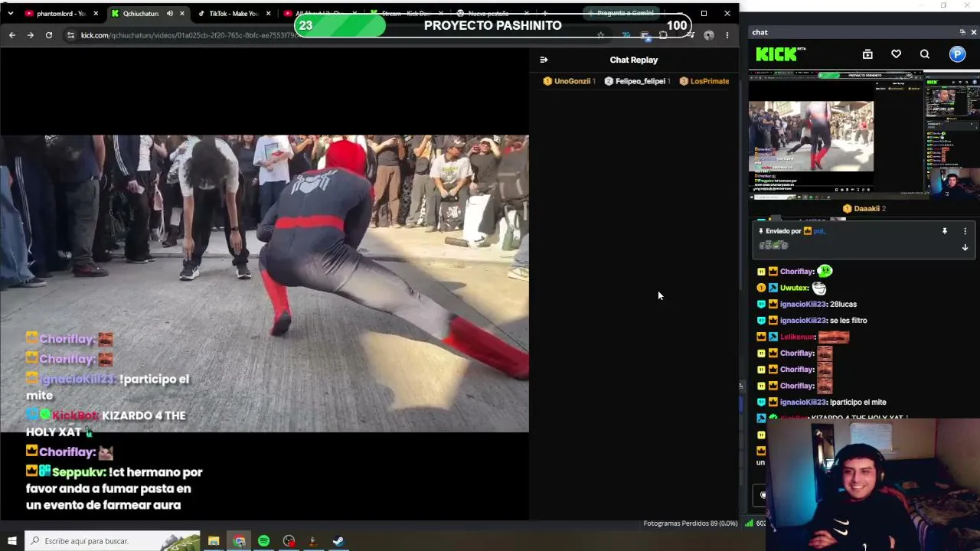Viewport: 980px width, 551px height.
Task: Open UnoGonzii top gifter entry
Action: click(568, 81)
